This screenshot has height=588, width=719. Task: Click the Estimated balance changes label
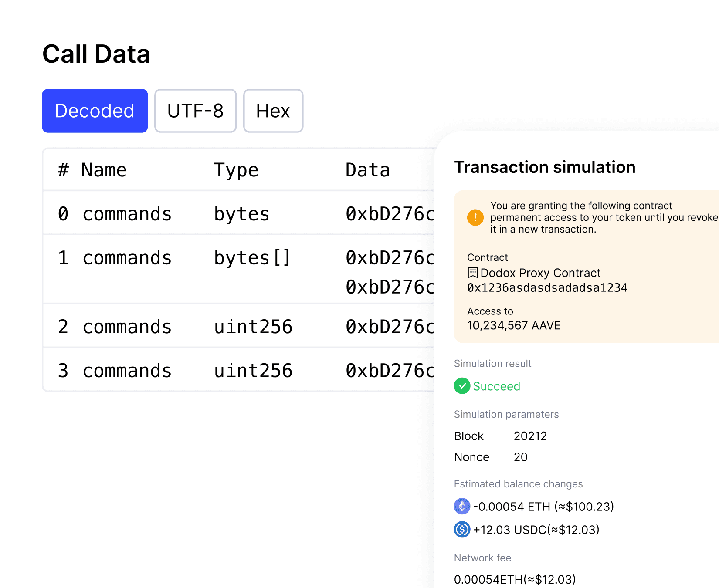point(518,484)
